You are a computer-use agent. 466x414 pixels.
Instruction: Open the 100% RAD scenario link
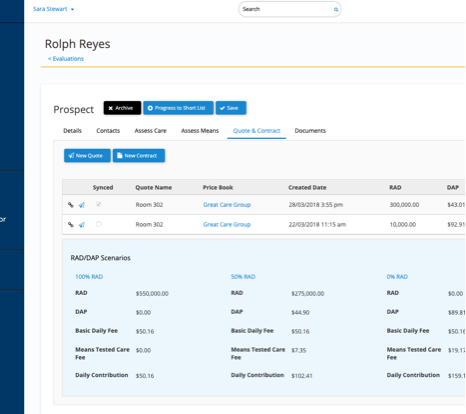89,277
